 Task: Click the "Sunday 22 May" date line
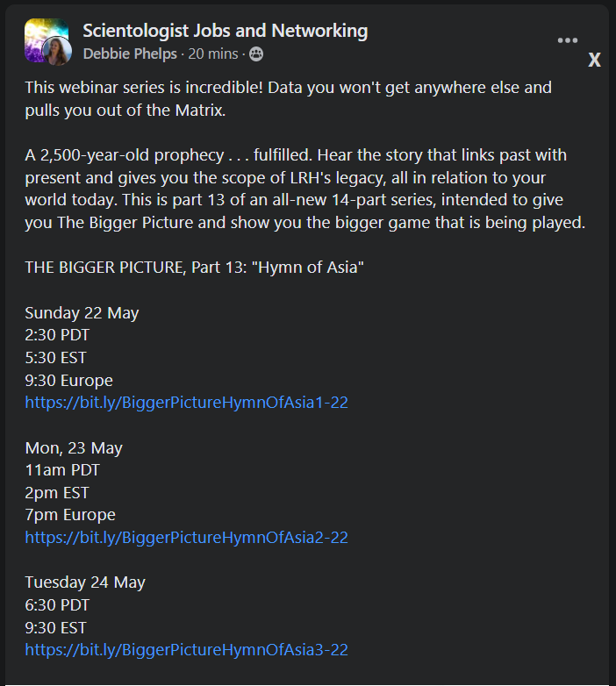pos(82,312)
